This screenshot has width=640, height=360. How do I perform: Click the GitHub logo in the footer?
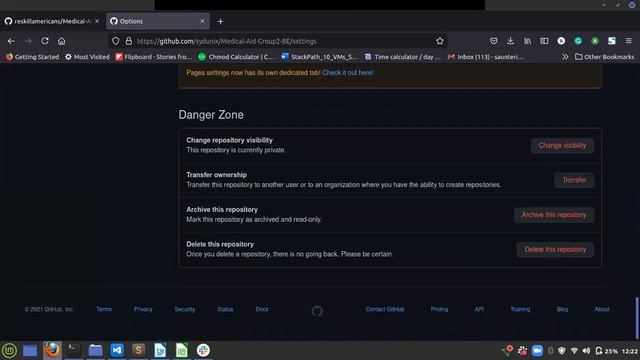coord(317,311)
